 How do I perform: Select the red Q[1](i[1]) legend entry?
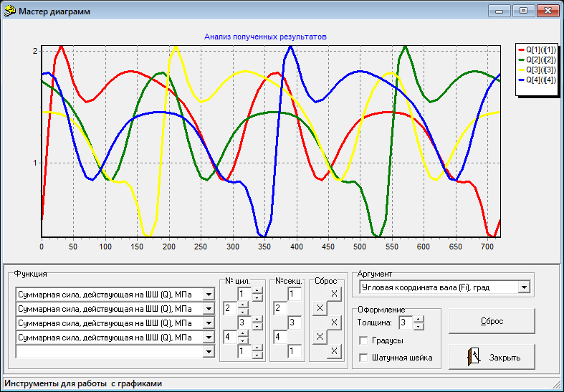[x=537, y=49]
